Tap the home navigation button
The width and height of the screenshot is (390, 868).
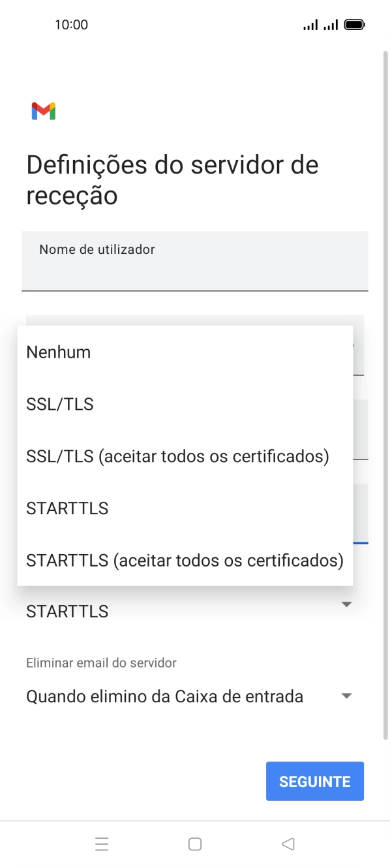click(194, 844)
